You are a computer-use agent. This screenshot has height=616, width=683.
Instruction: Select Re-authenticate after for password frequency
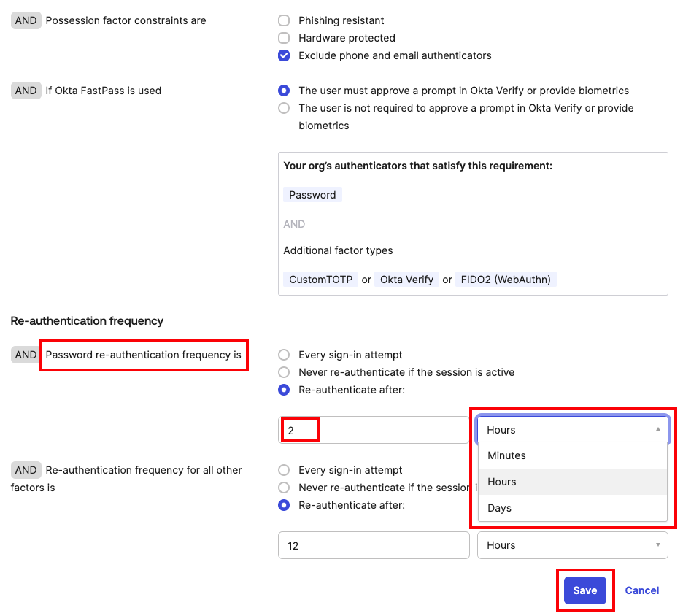pyautogui.click(x=283, y=390)
